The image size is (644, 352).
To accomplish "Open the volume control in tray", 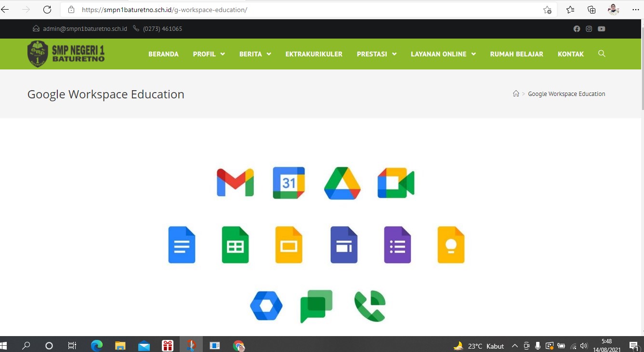I will 584,346.
